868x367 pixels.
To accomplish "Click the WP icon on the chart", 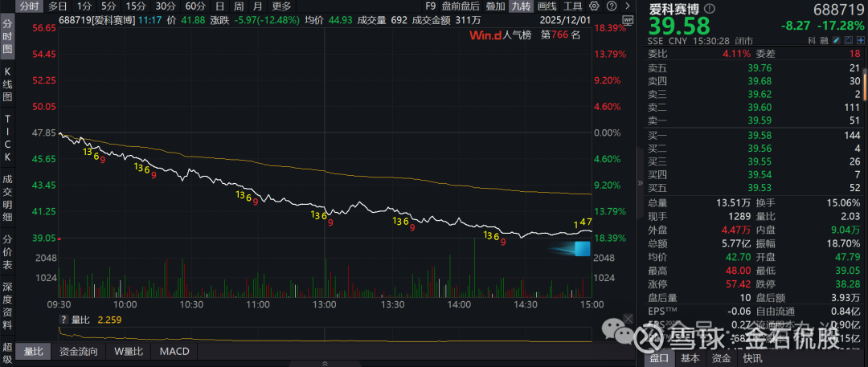I will pos(627,20).
